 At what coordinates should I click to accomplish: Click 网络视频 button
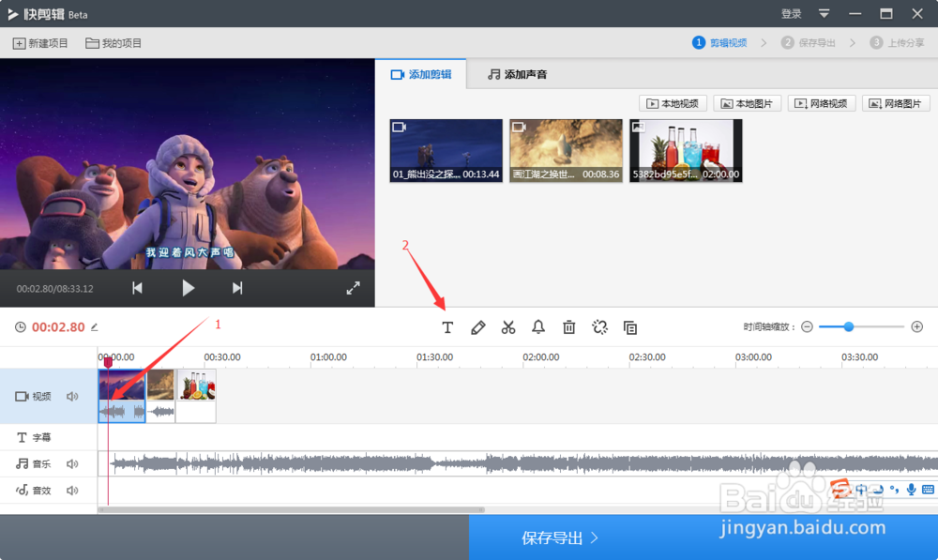tap(822, 103)
